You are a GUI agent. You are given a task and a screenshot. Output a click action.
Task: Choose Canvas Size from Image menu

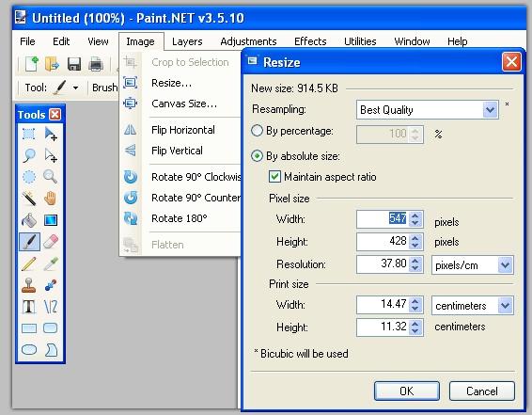click(184, 104)
